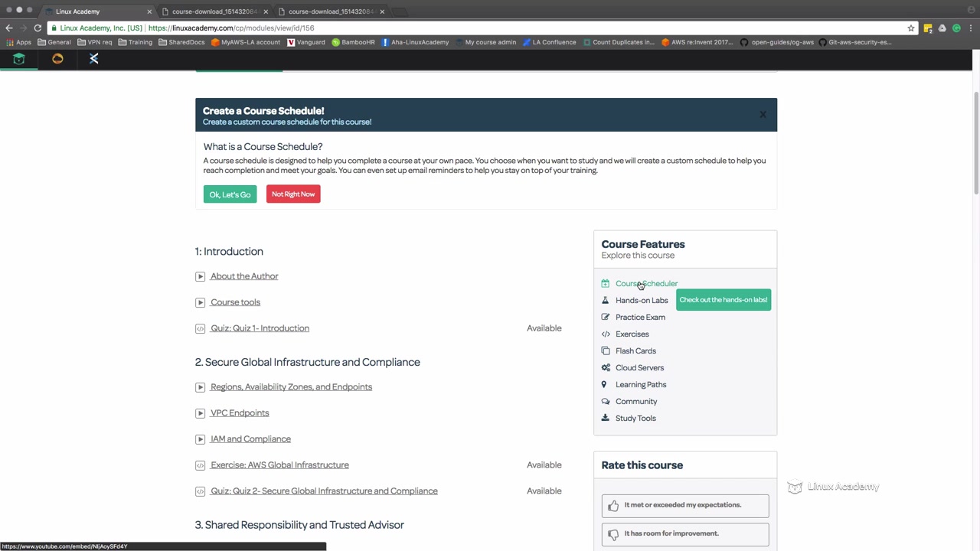Click the play icon beside IAM and Compliance
Viewport: 980px width, 551px height.
coord(200,439)
